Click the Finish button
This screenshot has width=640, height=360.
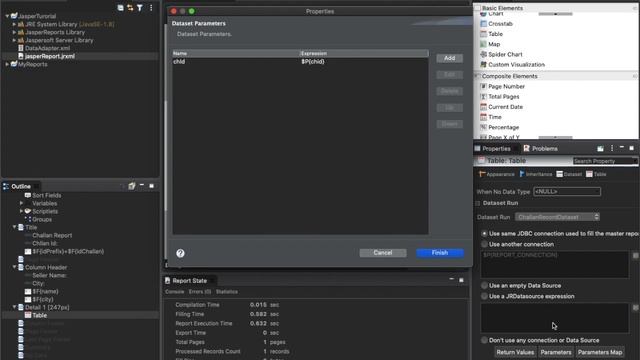(440, 253)
